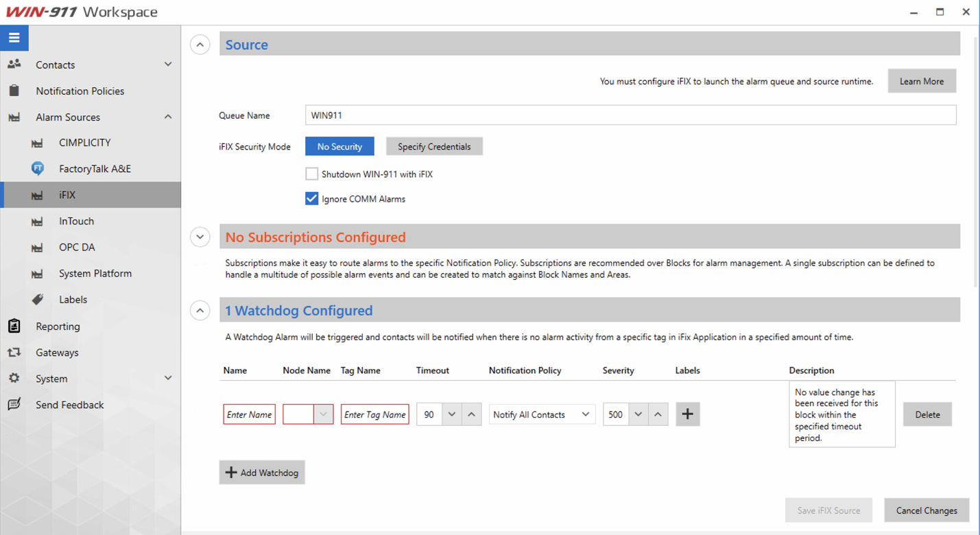Viewport: 980px width, 535px height.
Task: Click the Contacts people icon
Action: pyautogui.click(x=14, y=64)
